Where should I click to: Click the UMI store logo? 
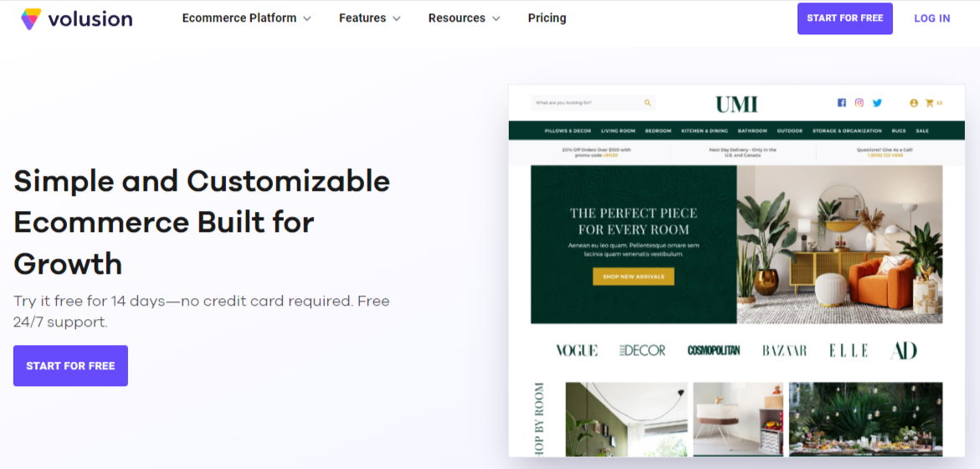(x=736, y=104)
